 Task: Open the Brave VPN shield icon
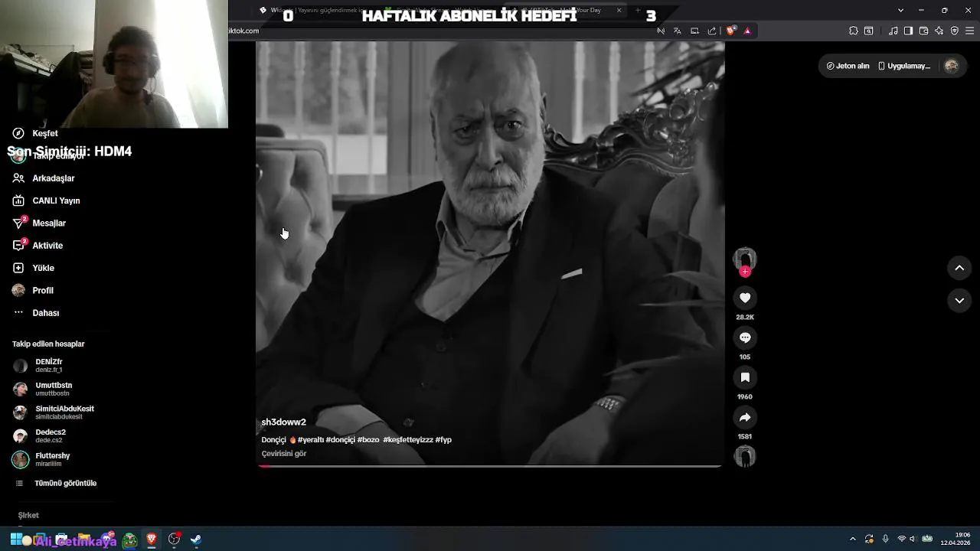pyautogui.click(x=955, y=31)
